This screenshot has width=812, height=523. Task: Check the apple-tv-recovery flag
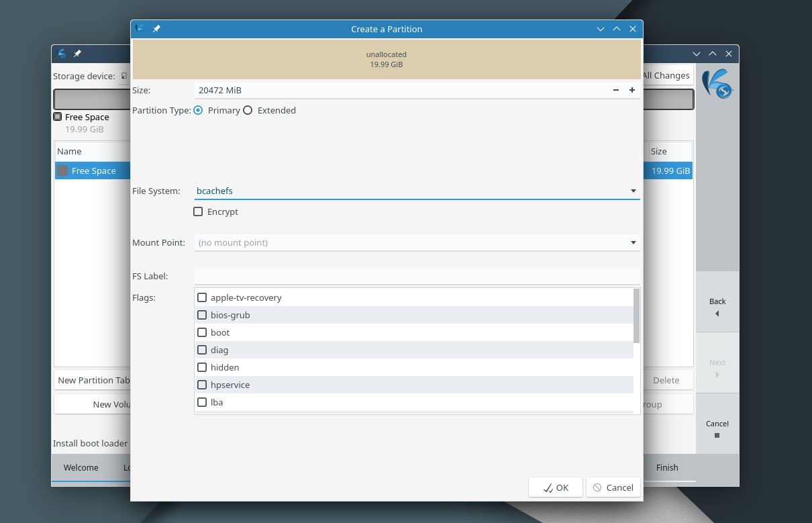[202, 297]
